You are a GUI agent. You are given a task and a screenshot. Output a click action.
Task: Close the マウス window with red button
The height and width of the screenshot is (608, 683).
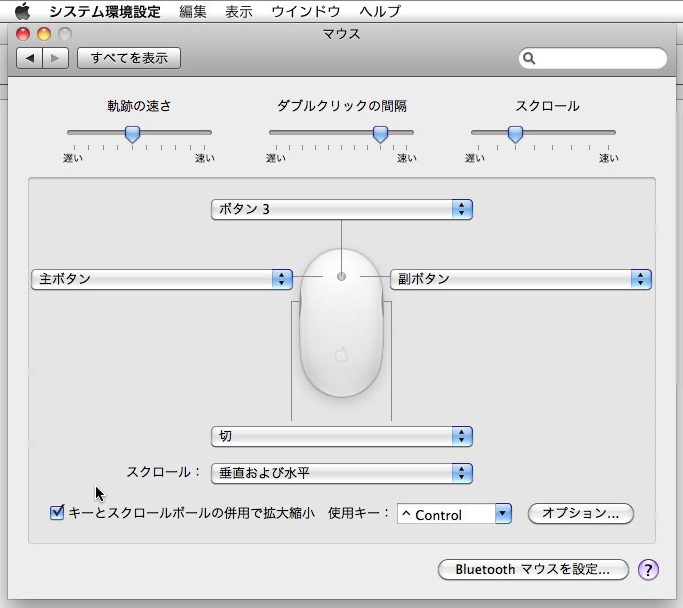(x=23, y=34)
